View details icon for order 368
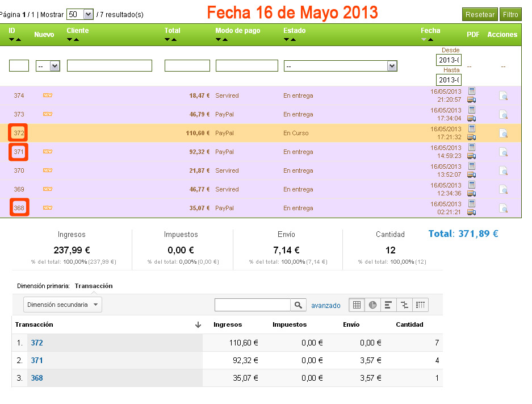This screenshot has width=532, height=404. (504, 208)
